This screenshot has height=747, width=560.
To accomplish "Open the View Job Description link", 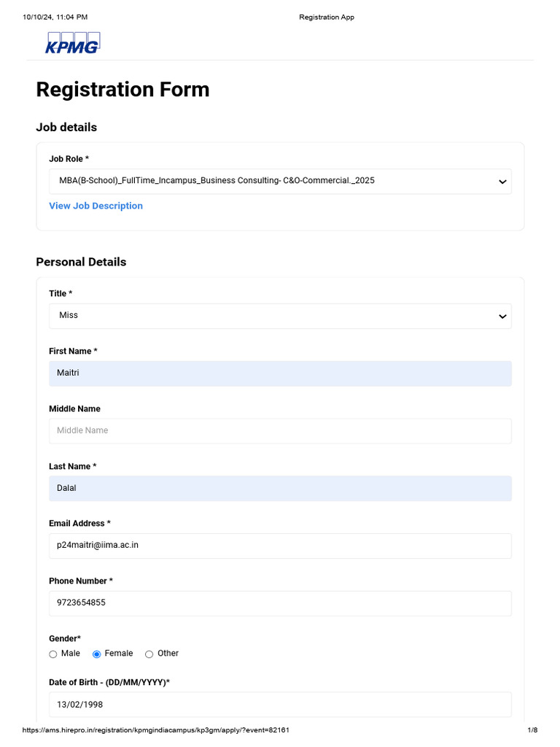I will pyautogui.click(x=96, y=206).
